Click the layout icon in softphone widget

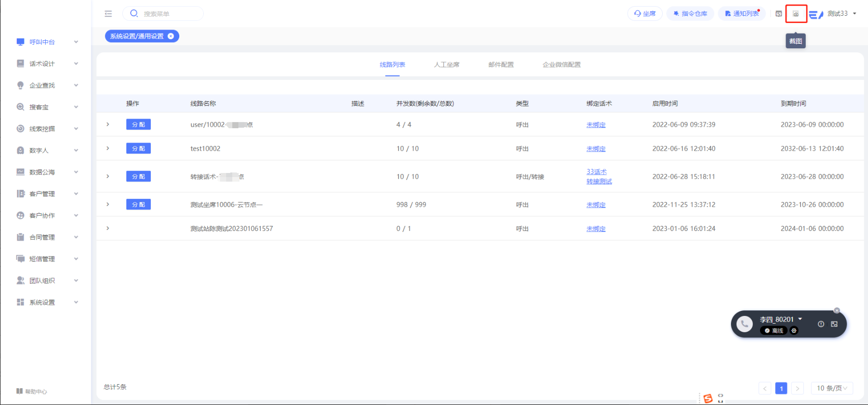[834, 324]
